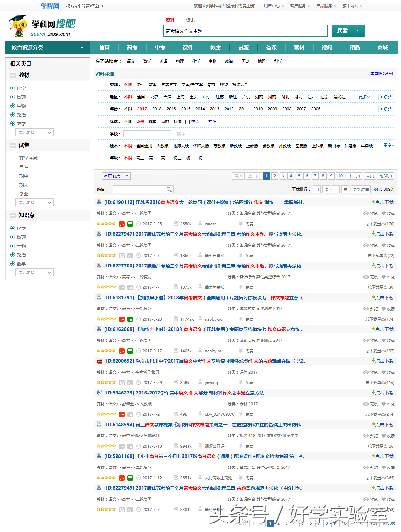Click 点击下载 icon for ID:6227947 result

[x=374, y=234]
